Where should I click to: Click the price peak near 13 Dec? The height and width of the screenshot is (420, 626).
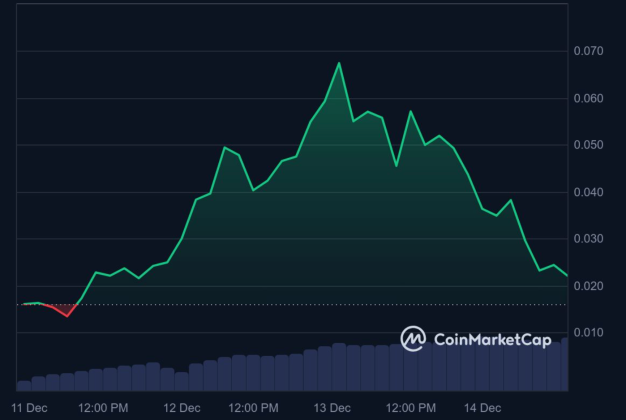[339, 64]
